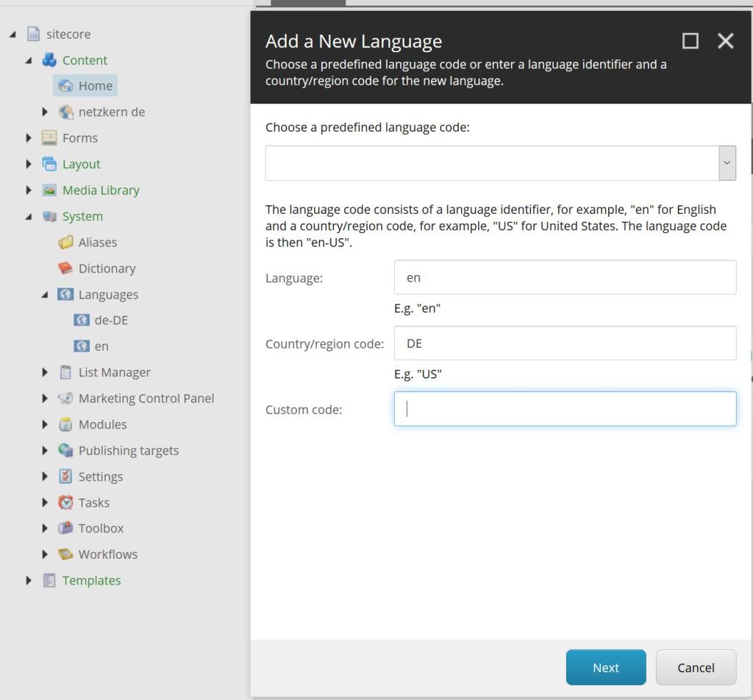Click the Marketing Control Panel icon
This screenshot has height=700, width=753.
(x=65, y=399)
